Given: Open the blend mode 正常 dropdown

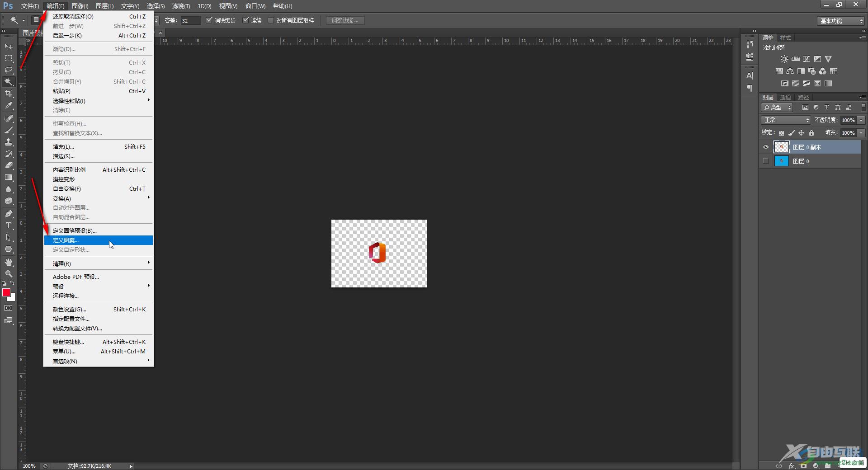Looking at the screenshot, I should 786,120.
